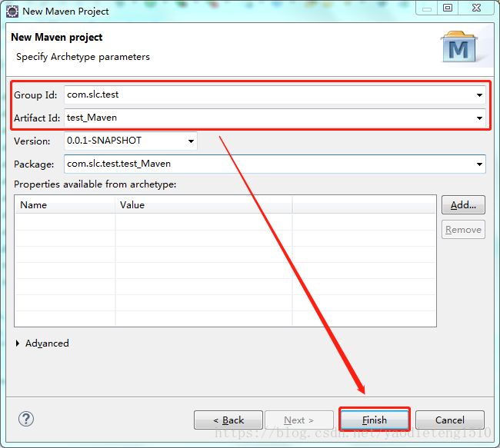Click the Advanced label
Image resolution: width=500 pixels, height=448 pixels.
[47, 343]
